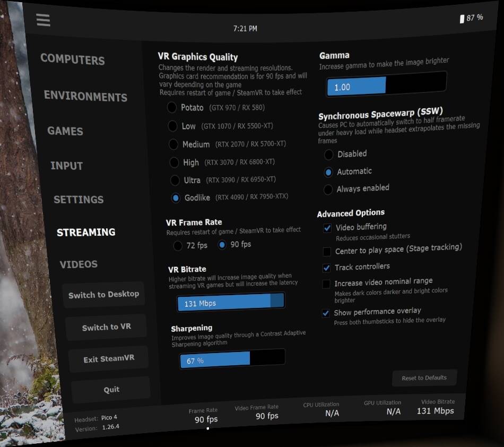Screen dimensions: 504x447
Task: Select Ultra graphics quality
Action: tap(175, 180)
